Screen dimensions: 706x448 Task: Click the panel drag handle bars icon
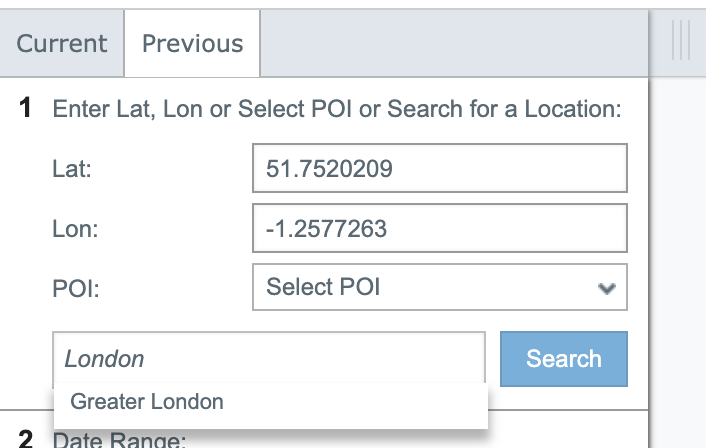(x=681, y=42)
